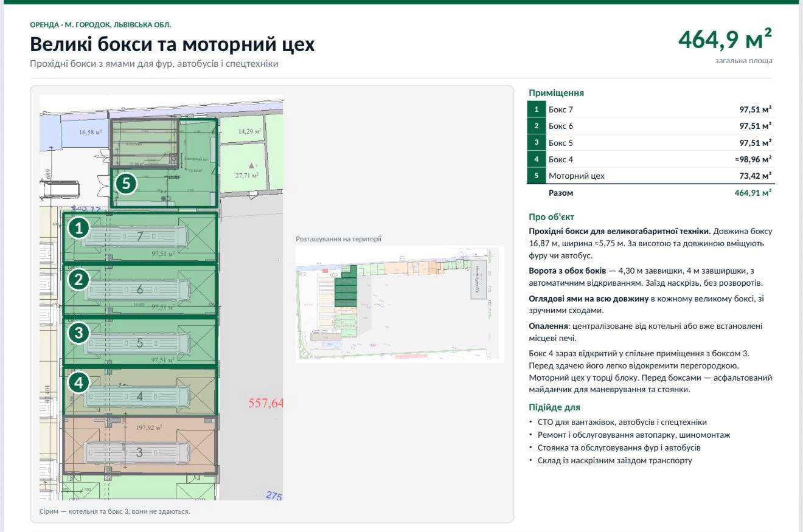Click the 'Про об'єкт' section heading
The width and height of the screenshot is (803, 532).
[551, 217]
